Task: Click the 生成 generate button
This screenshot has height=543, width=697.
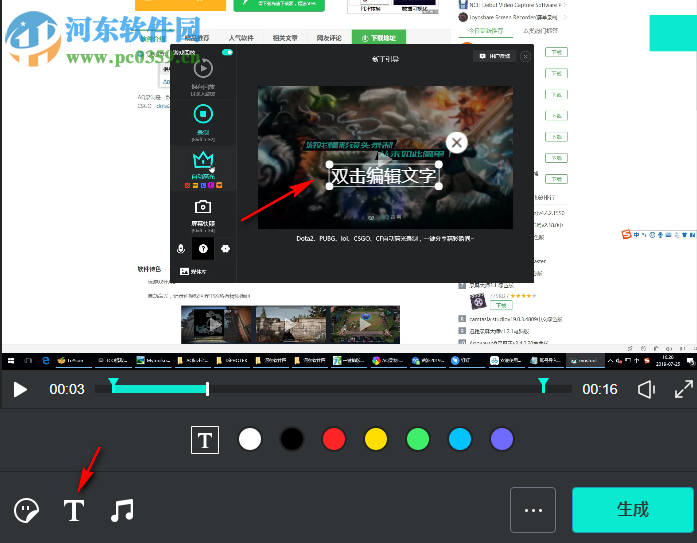Action: click(x=633, y=510)
